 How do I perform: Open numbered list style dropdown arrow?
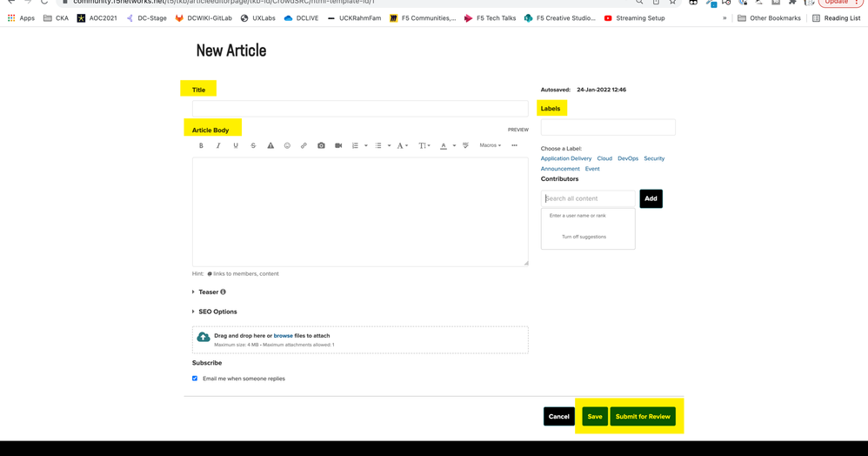tap(366, 145)
